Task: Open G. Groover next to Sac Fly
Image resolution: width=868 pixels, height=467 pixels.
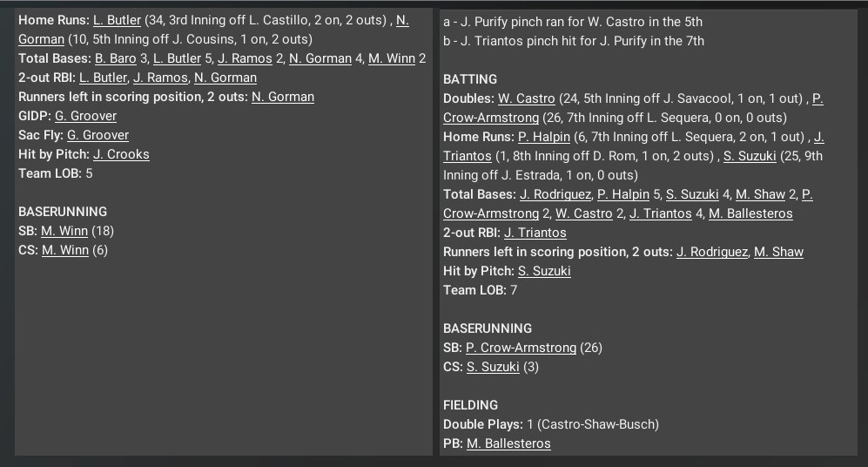Action: click(98, 135)
